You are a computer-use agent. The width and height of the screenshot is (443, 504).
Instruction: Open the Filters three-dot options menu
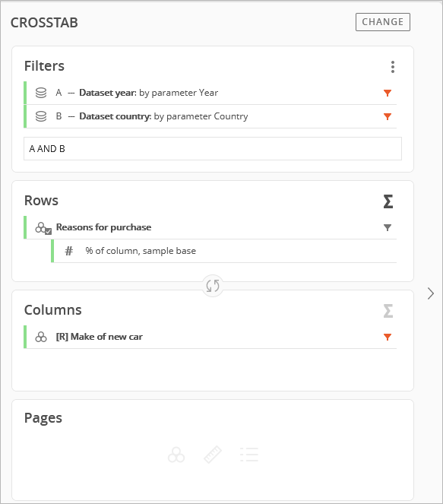pyautogui.click(x=393, y=67)
